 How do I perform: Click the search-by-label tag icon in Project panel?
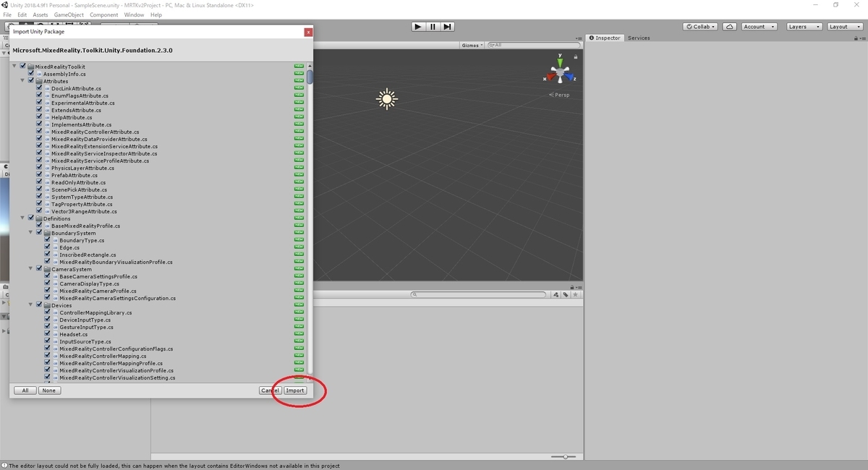(566, 294)
